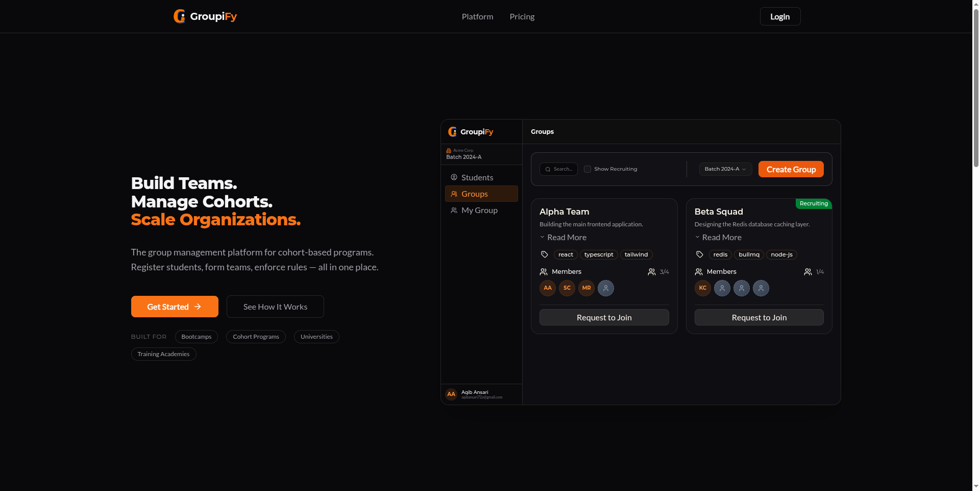Screen dimensions: 980x491
Task: Click the Recruiting badge on Beta Squad
Action: tap(814, 203)
